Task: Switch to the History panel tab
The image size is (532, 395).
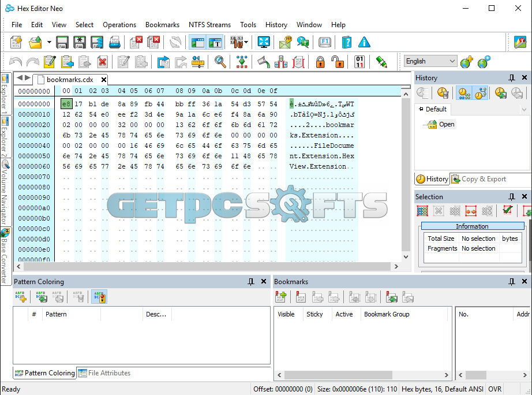Action: (432, 179)
